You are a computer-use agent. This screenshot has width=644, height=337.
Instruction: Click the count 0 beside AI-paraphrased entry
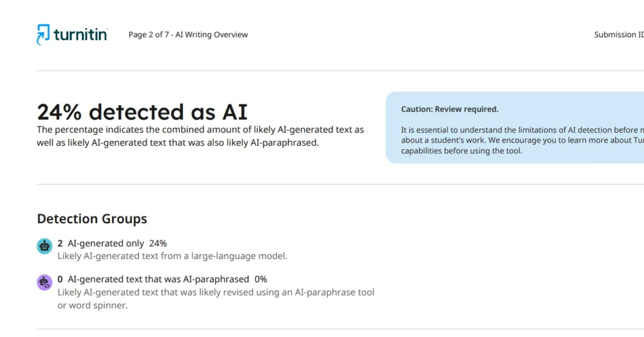tap(60, 279)
